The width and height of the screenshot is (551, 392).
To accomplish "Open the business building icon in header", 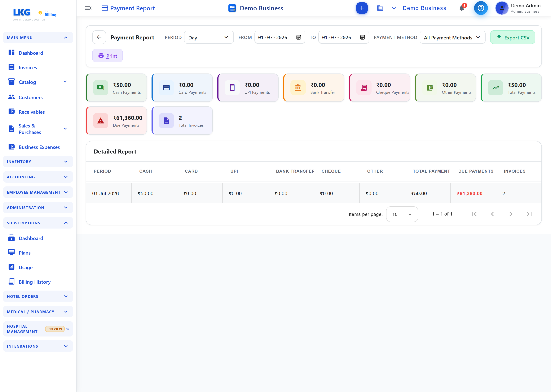I will [380, 8].
